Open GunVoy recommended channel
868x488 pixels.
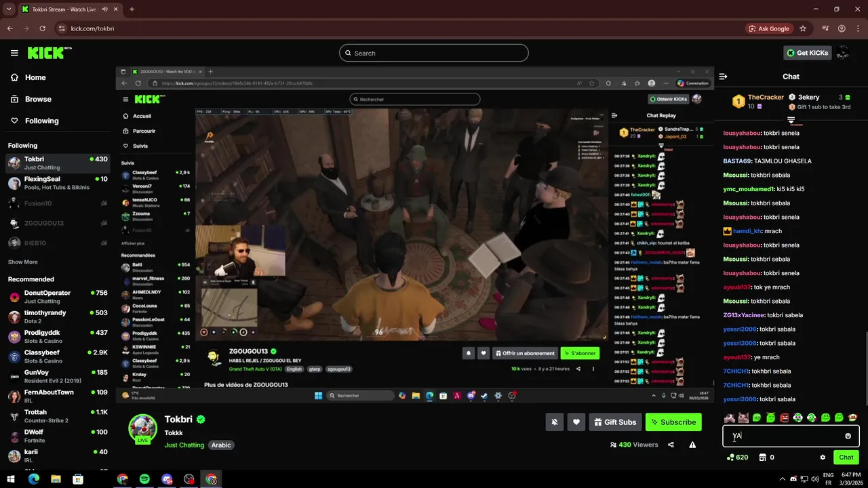(58, 376)
